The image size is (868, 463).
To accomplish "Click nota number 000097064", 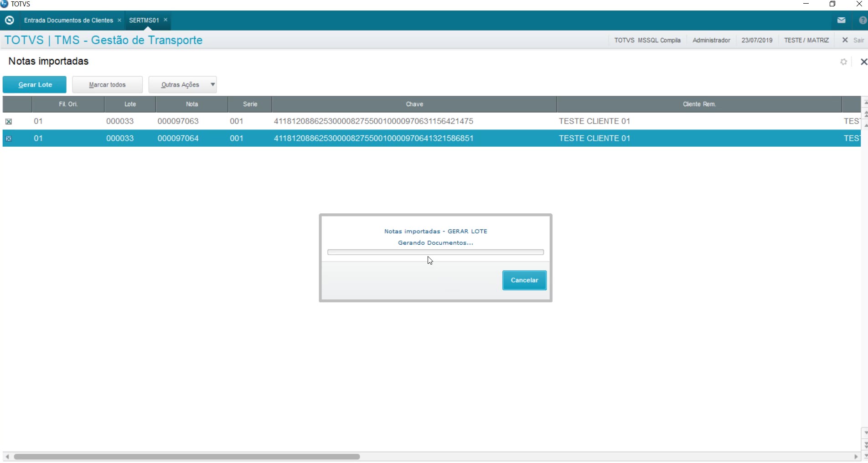I will pos(178,138).
